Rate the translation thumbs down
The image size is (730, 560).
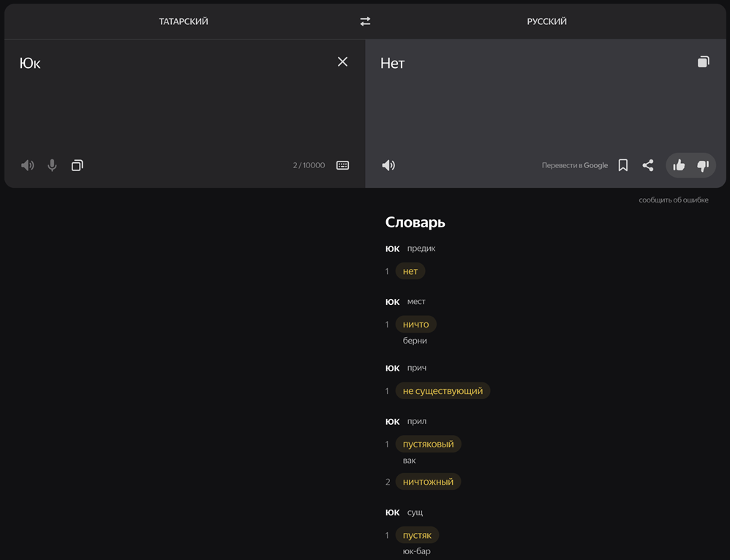(703, 165)
